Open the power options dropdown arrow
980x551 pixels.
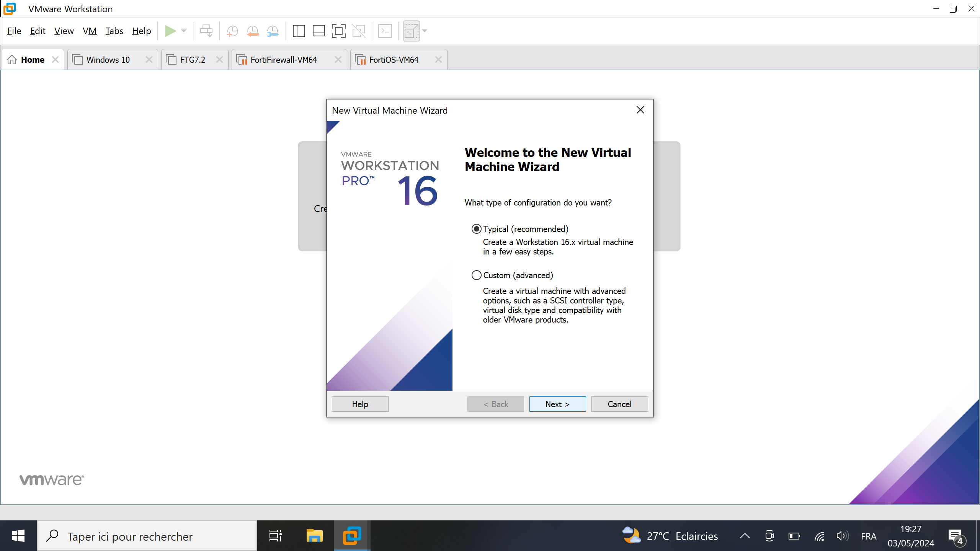184,31
